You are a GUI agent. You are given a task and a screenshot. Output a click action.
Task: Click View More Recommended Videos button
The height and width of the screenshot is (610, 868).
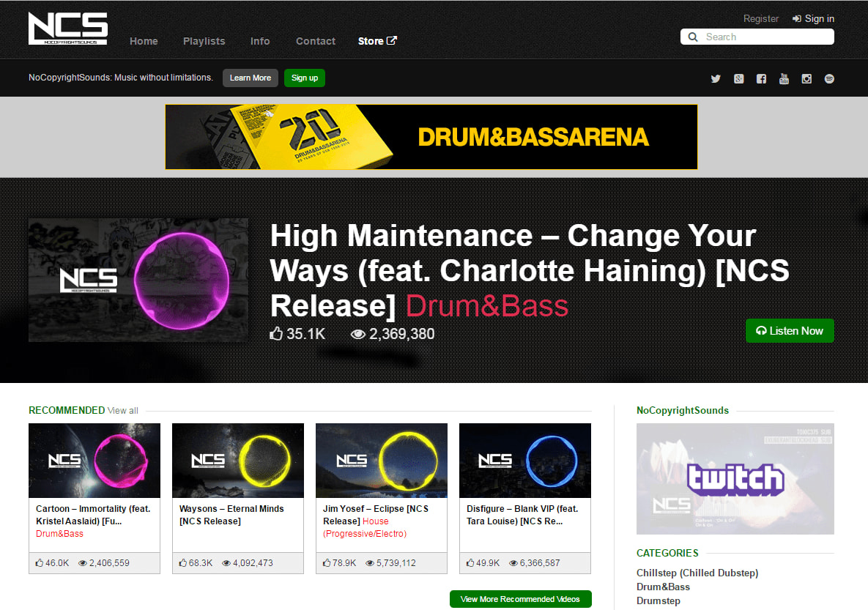tap(520, 599)
